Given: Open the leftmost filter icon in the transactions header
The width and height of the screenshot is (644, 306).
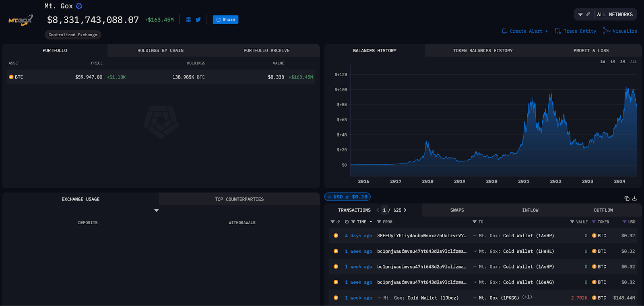Looking at the screenshot, I should [333, 222].
